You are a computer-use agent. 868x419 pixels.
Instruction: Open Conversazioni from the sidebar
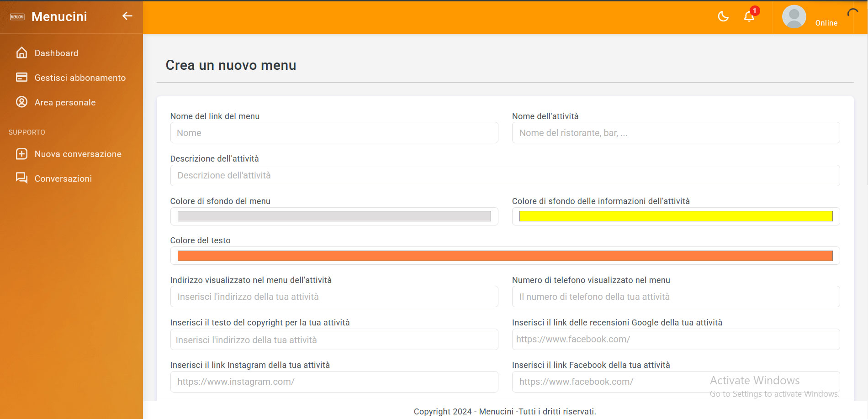[x=63, y=178]
